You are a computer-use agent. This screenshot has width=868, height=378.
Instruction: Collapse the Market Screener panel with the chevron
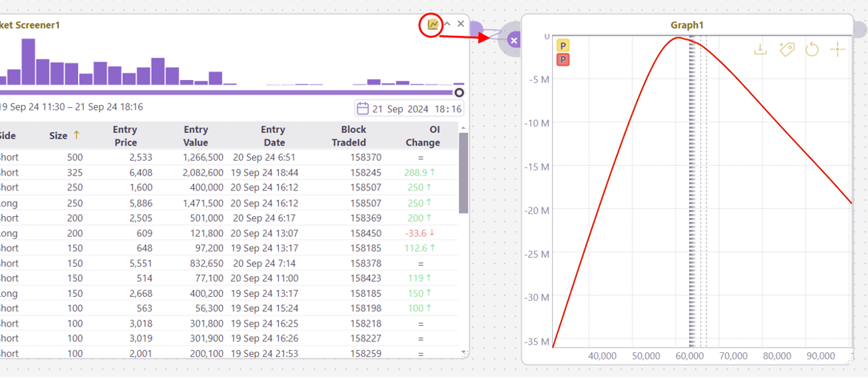point(448,24)
